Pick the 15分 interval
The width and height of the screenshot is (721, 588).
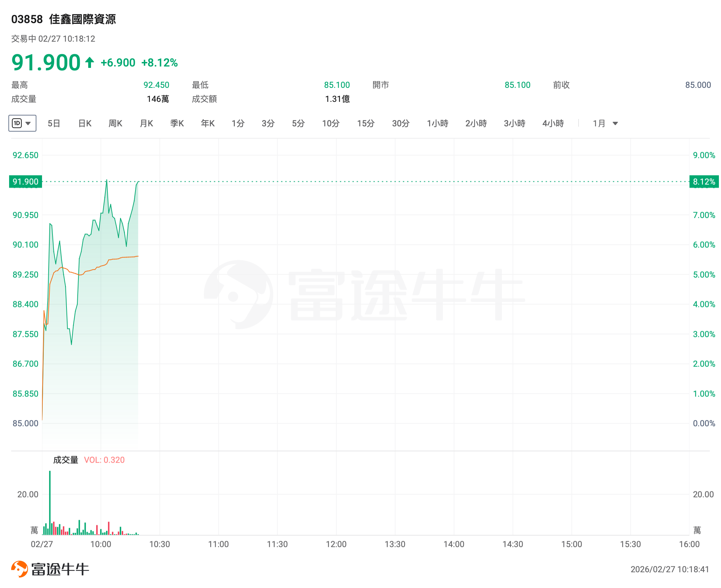pos(366,123)
